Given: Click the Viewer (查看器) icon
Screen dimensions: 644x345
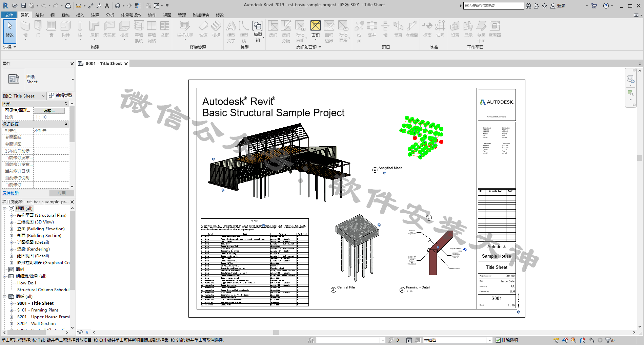Looking at the screenshot, I should click(495, 26).
